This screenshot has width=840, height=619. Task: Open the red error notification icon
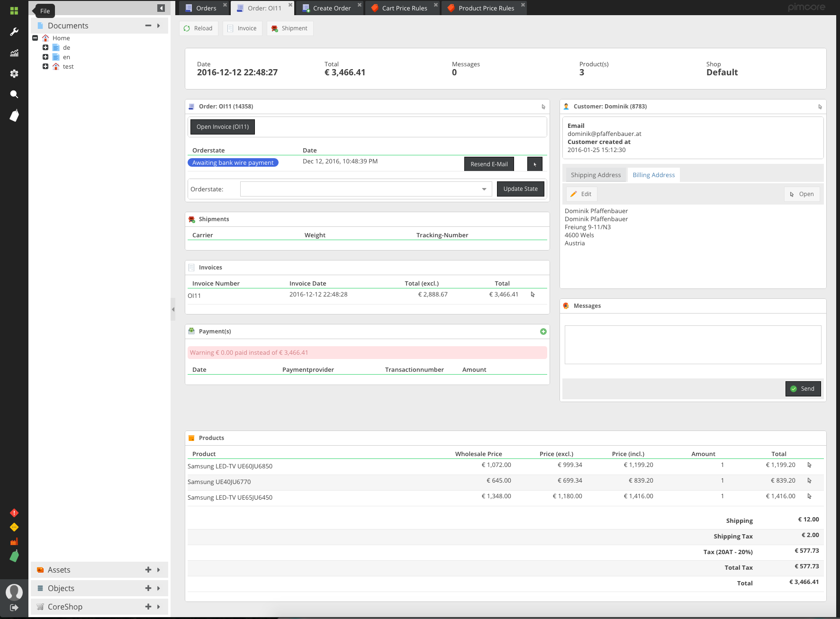14,512
